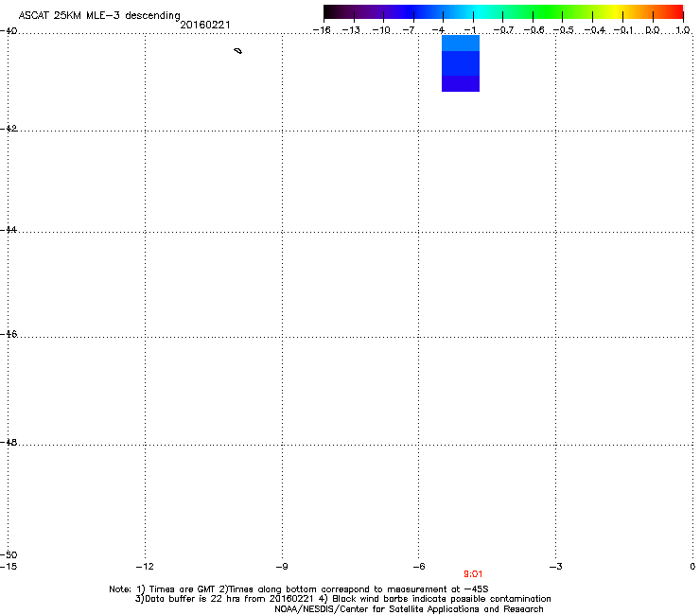Click the light blue data cell at top
The width and height of the screenshot is (700, 615).
(461, 43)
